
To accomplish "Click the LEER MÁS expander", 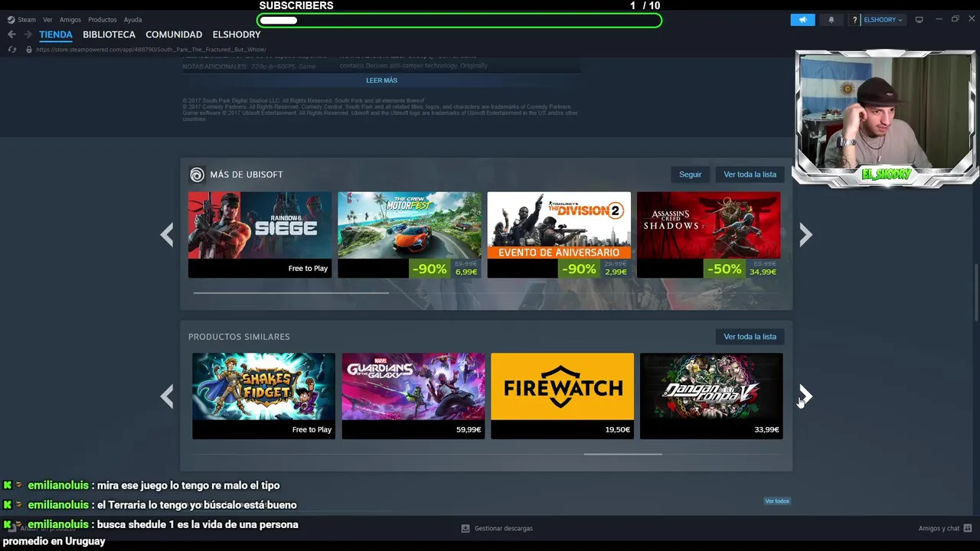I will (381, 80).
